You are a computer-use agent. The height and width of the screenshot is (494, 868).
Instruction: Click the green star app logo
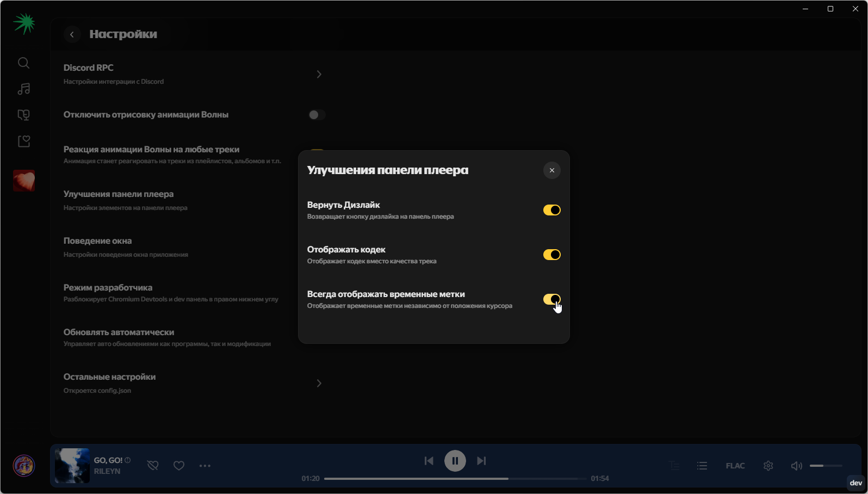point(24,23)
